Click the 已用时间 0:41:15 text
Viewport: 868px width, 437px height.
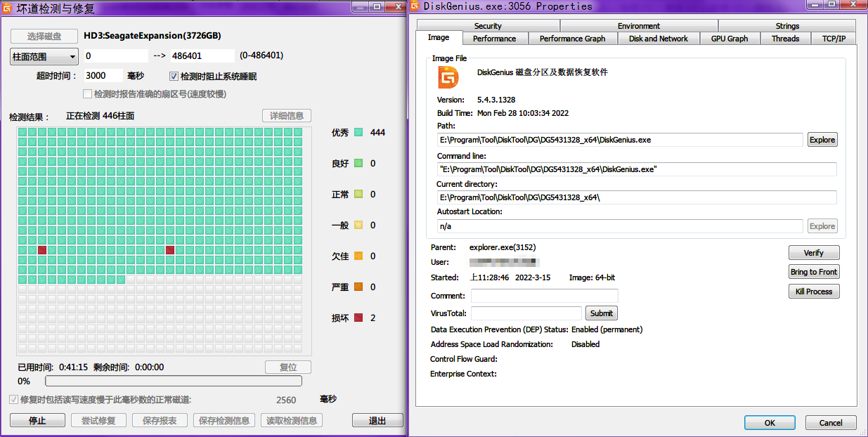pyautogui.click(x=53, y=367)
